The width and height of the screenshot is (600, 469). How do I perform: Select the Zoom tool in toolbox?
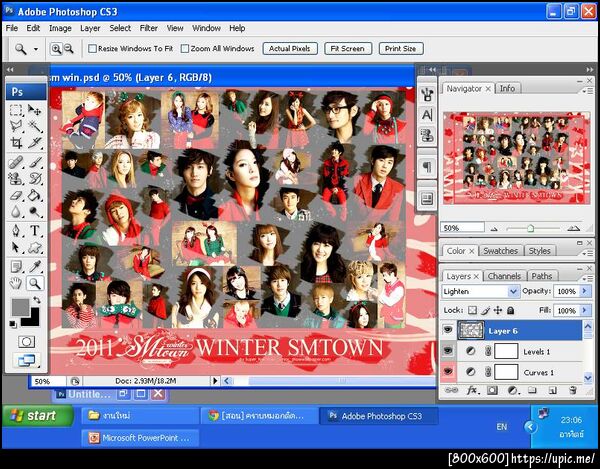(x=35, y=283)
